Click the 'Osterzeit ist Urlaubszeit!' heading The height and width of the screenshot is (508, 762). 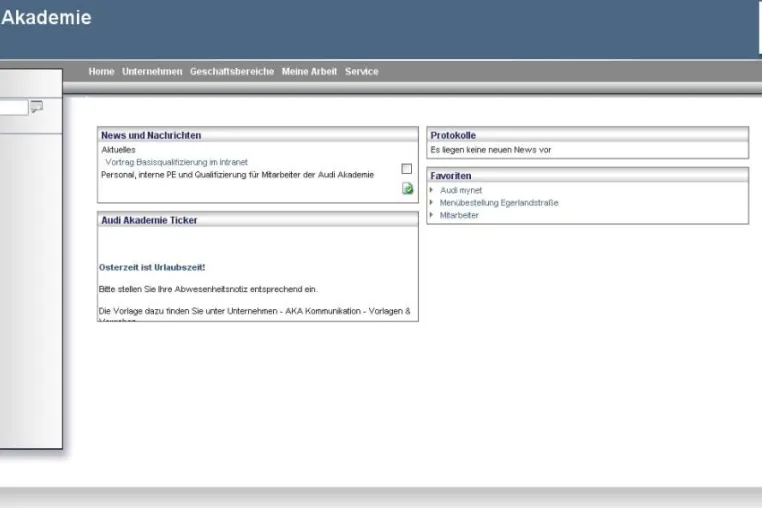152,267
